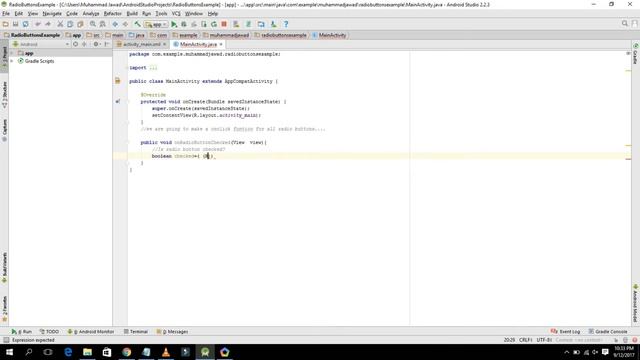
Task: Click the Make Project hammer icon
Action: coord(138,24)
